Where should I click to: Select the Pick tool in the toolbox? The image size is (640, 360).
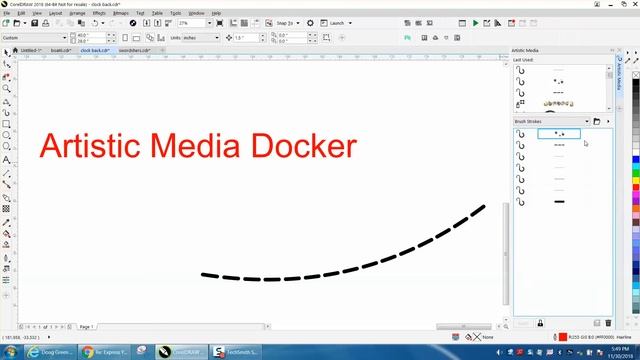(7, 53)
